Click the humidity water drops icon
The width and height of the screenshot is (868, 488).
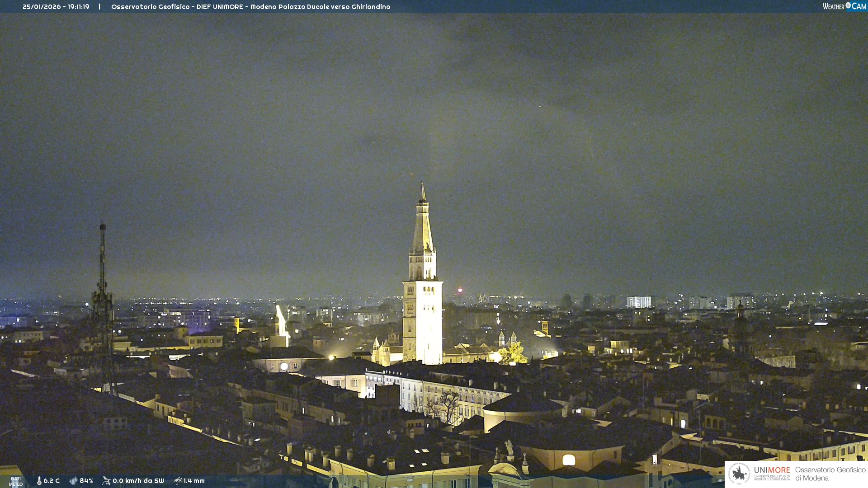73,481
